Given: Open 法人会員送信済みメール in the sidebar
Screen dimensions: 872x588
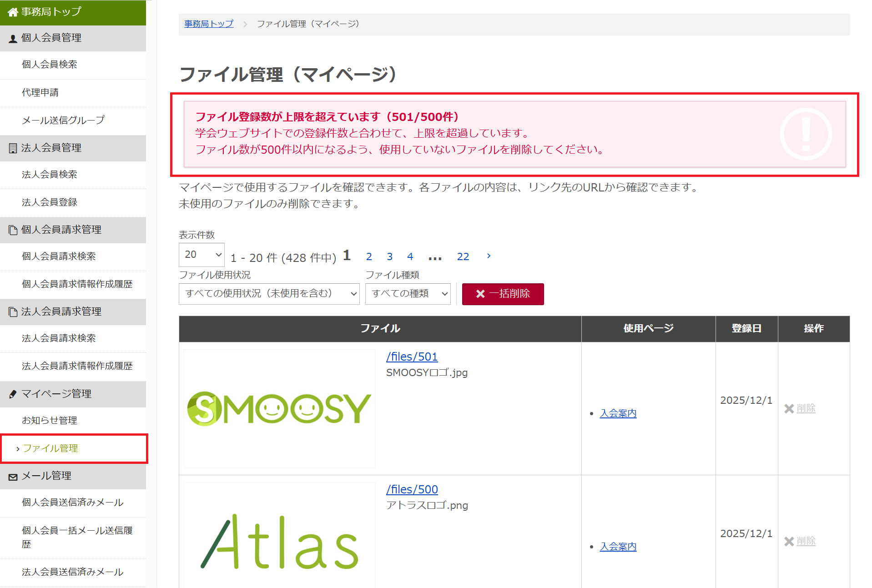Looking at the screenshot, I should tap(73, 572).
